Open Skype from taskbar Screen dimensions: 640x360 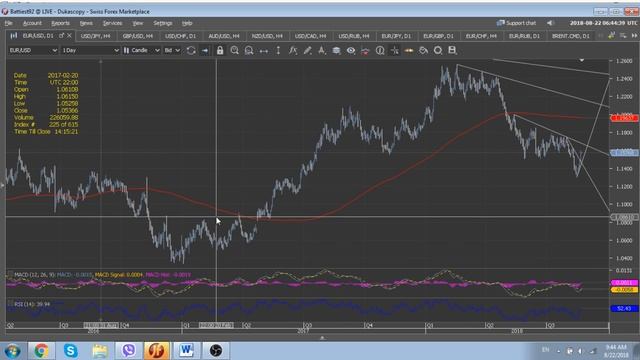(70, 351)
